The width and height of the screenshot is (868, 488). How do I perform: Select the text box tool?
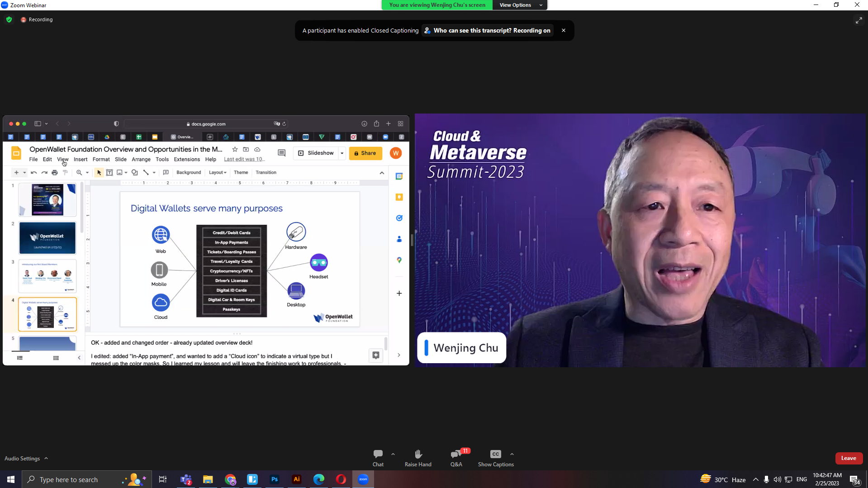(x=109, y=173)
